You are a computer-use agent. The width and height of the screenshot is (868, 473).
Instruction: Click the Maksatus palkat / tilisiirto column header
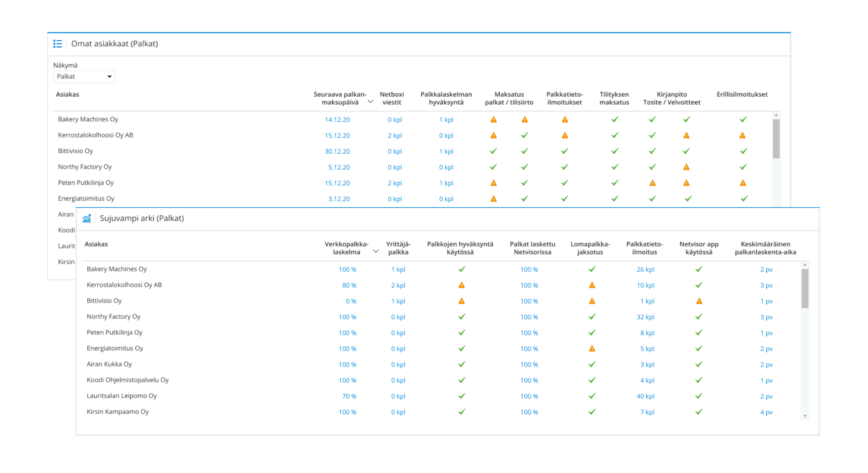509,99
